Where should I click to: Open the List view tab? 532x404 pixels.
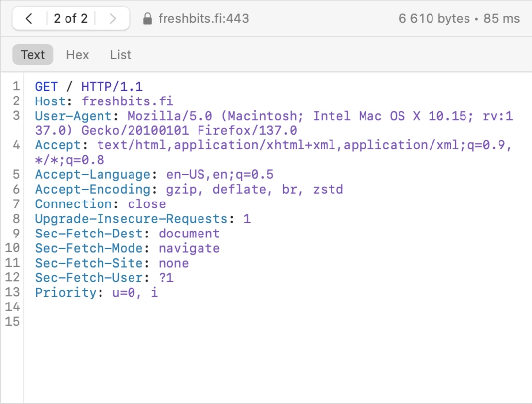(121, 55)
